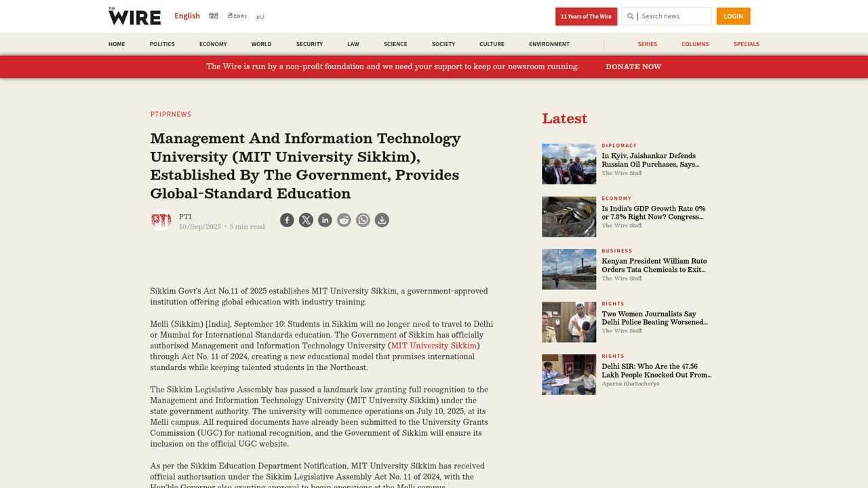This screenshot has width=868, height=488.
Task: Click the PTI author avatar
Action: coord(161,220)
